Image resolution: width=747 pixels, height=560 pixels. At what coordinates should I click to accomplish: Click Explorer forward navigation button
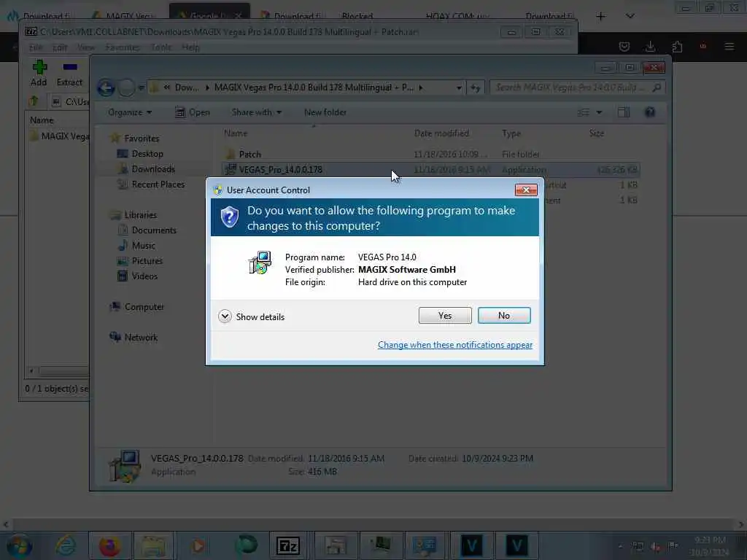pyautogui.click(x=126, y=87)
